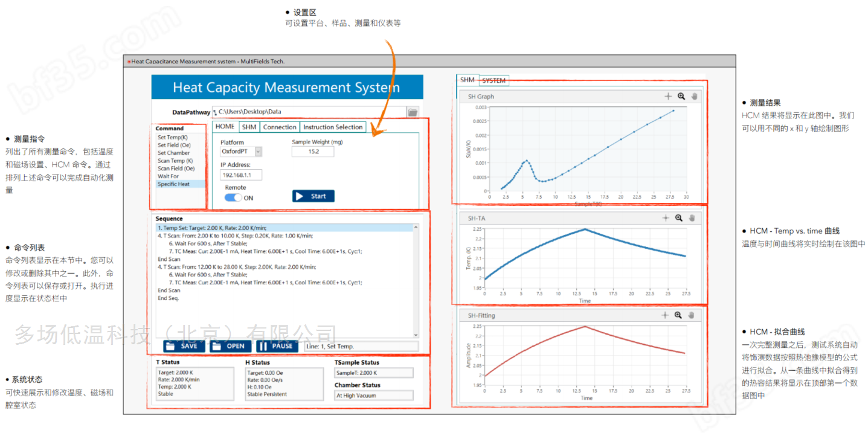Select the pan hand tool in SH-Fitting
Viewport: 868px width, 439px height.
[692, 315]
